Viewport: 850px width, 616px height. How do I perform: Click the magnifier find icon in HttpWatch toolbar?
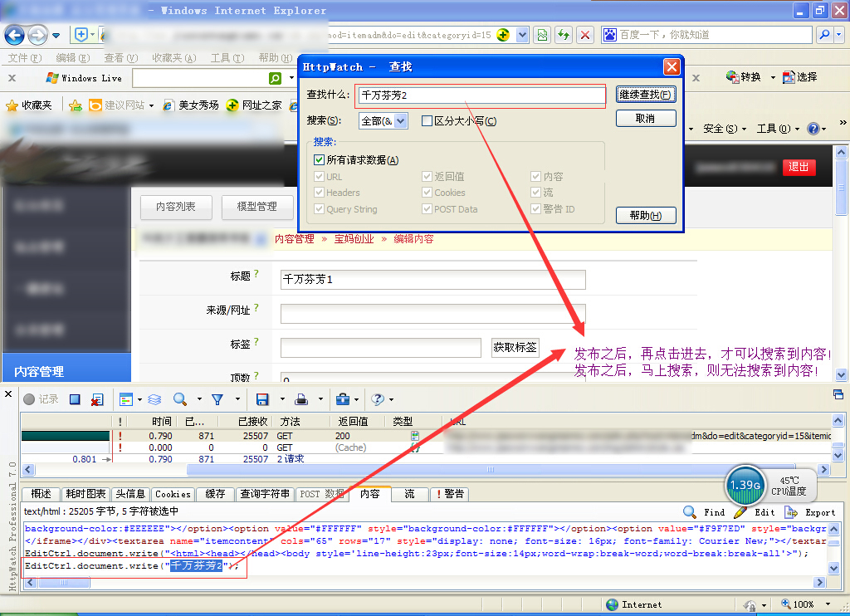pos(179,399)
